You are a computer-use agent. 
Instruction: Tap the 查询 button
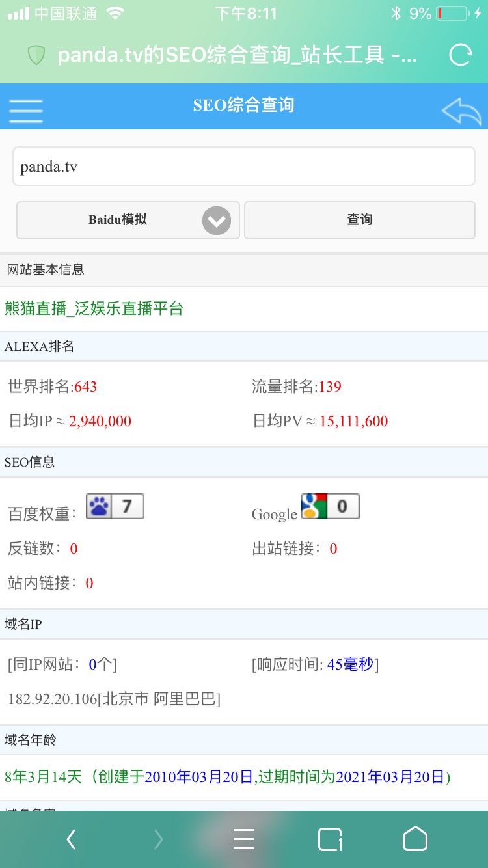360,220
